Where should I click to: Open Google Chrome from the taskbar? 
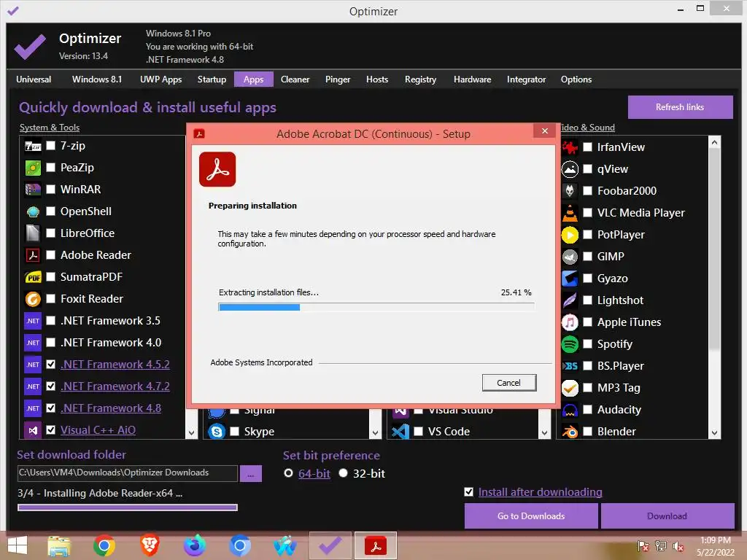point(104,545)
